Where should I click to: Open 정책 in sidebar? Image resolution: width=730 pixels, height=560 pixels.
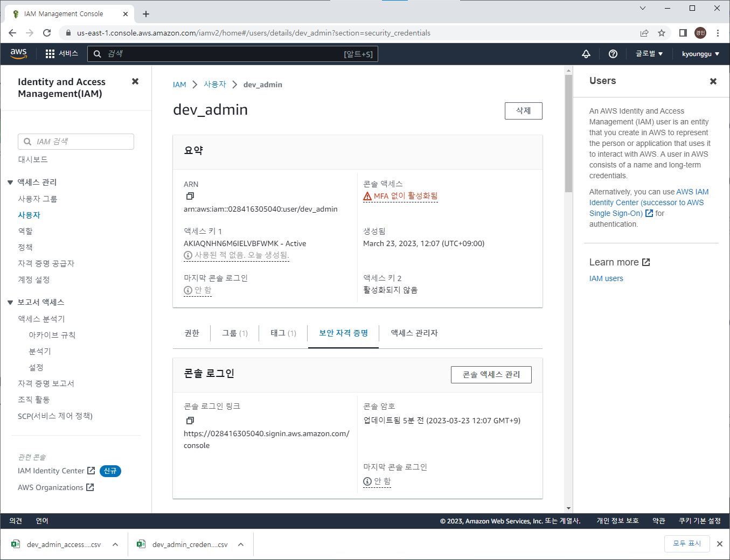tap(25, 247)
